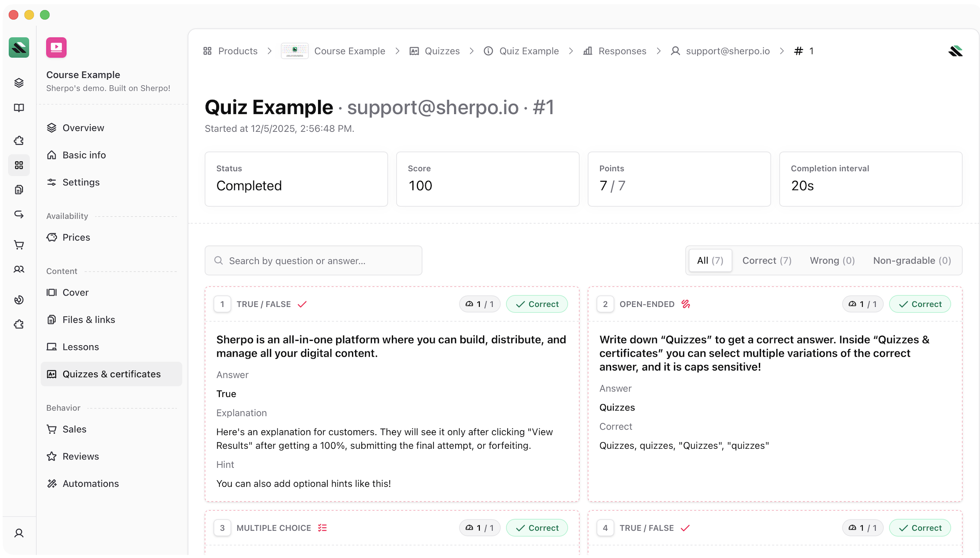The image size is (980, 558).
Task: Open Prices under Availability
Action: click(76, 237)
